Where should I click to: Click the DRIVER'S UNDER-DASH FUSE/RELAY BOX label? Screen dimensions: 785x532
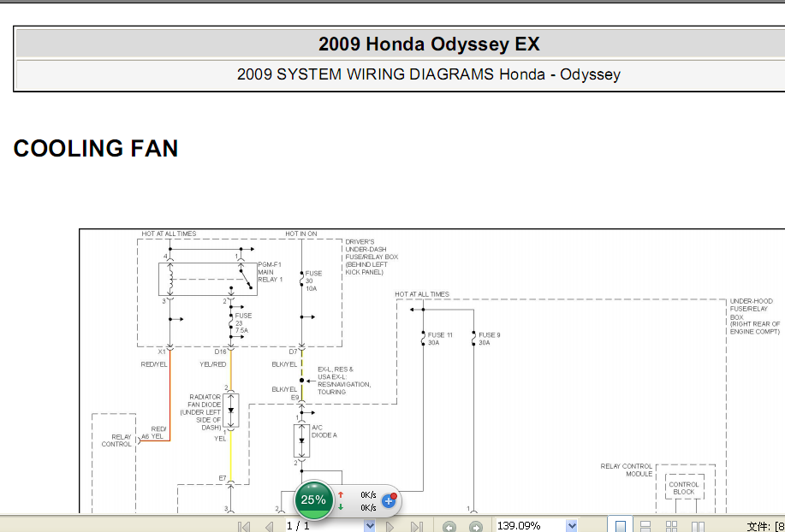click(x=372, y=257)
